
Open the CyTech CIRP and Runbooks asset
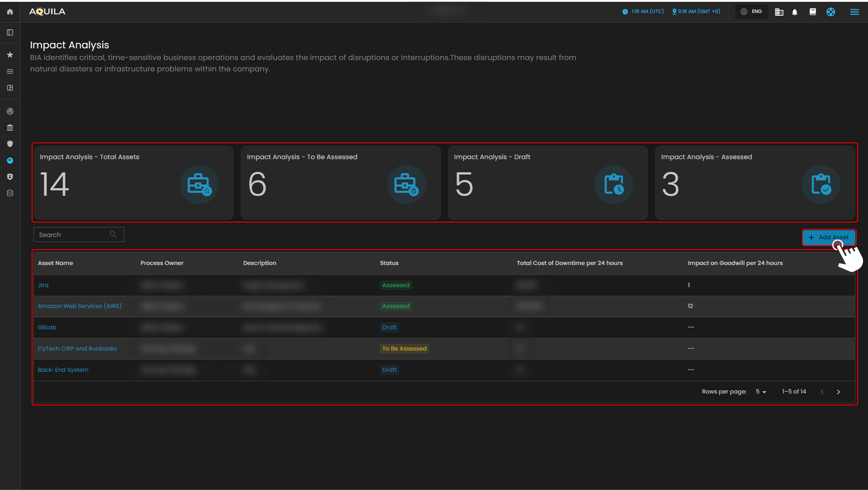pyautogui.click(x=77, y=349)
